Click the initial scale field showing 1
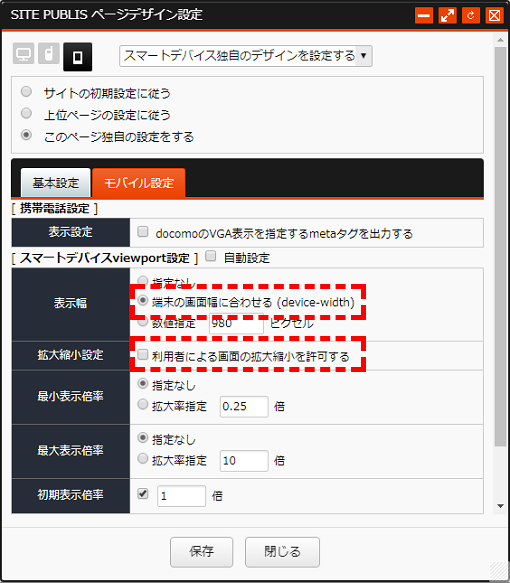Screen dimensions: 510x583 [x=181, y=496]
